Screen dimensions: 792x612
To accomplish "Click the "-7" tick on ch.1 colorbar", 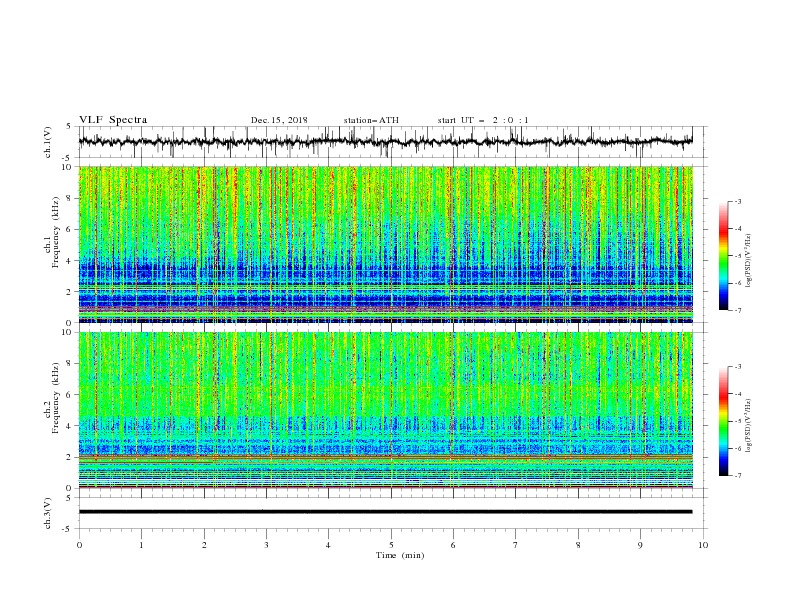I will coord(737,310).
